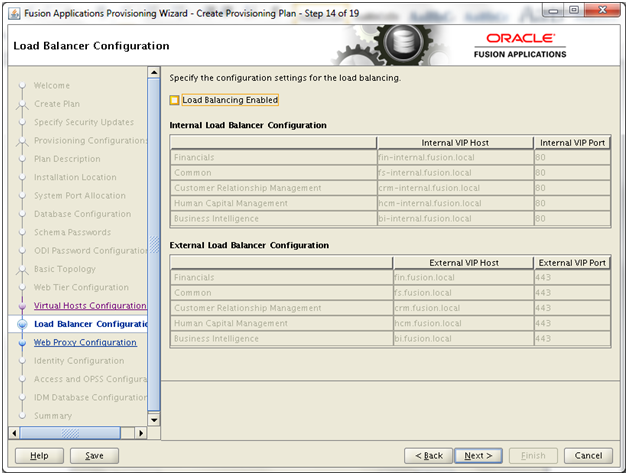
Task: Click the Financials internal port 80 field
Action: click(572, 157)
